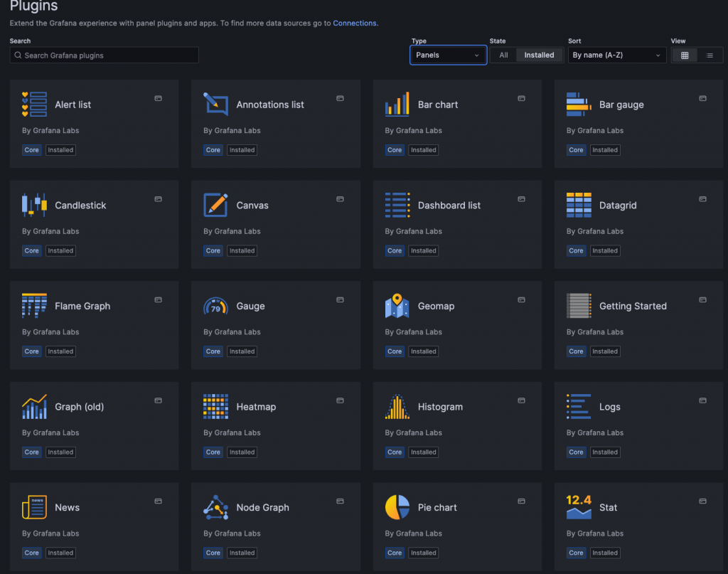Click the Stat plugin icon
The image size is (728, 574).
579,508
